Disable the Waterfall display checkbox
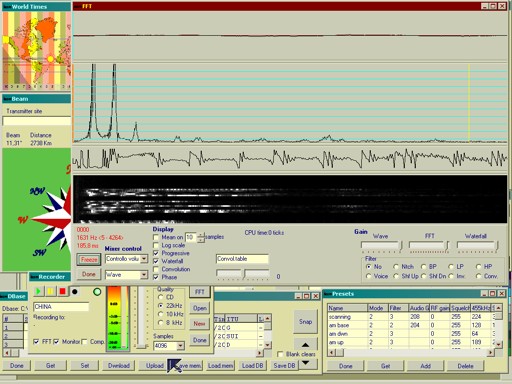This screenshot has width=512, height=384. (x=156, y=261)
